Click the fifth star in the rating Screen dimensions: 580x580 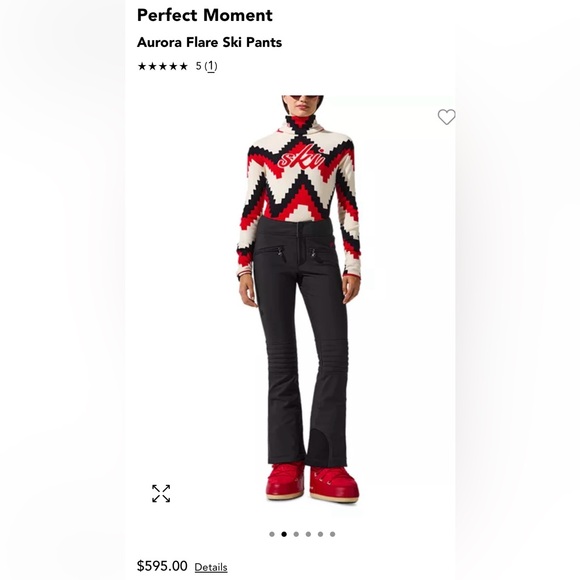183,66
